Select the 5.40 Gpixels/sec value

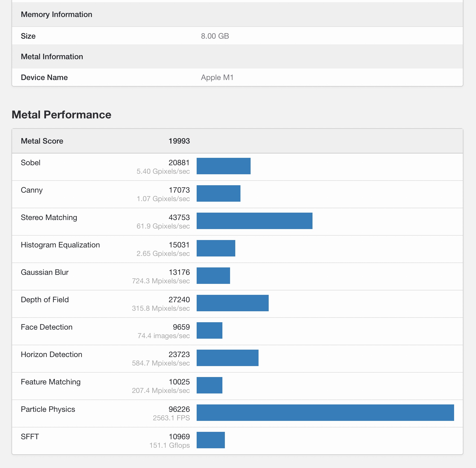tap(163, 172)
